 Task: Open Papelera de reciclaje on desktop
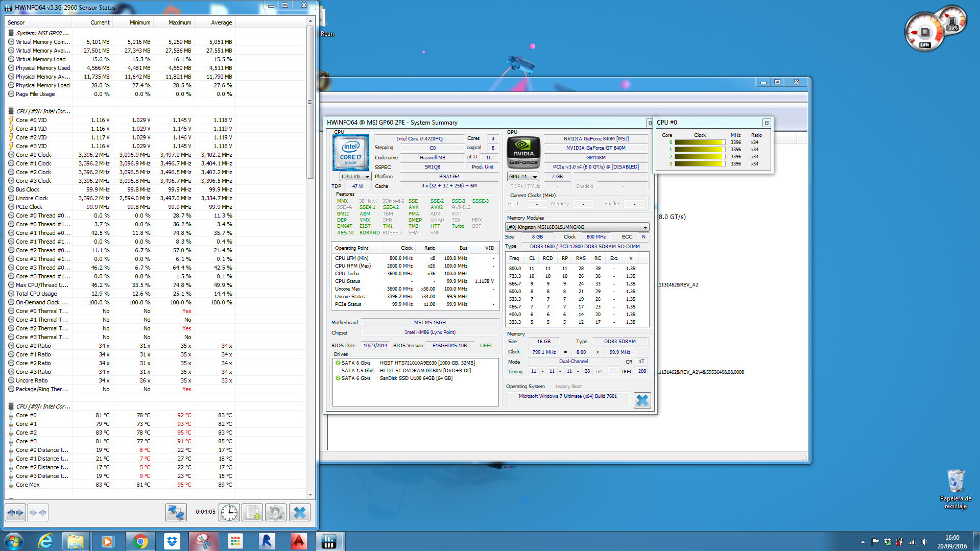tap(955, 489)
